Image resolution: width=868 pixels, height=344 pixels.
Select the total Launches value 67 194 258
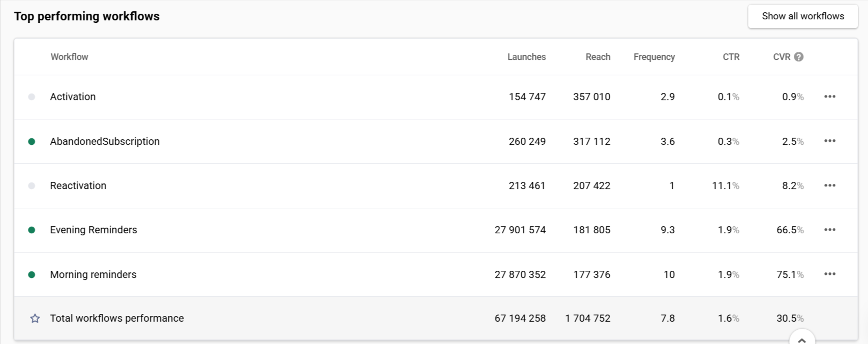coord(520,318)
